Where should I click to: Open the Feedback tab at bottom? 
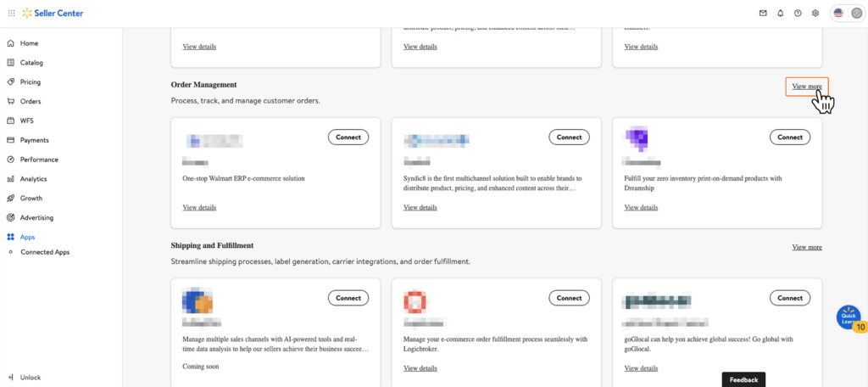point(743,380)
